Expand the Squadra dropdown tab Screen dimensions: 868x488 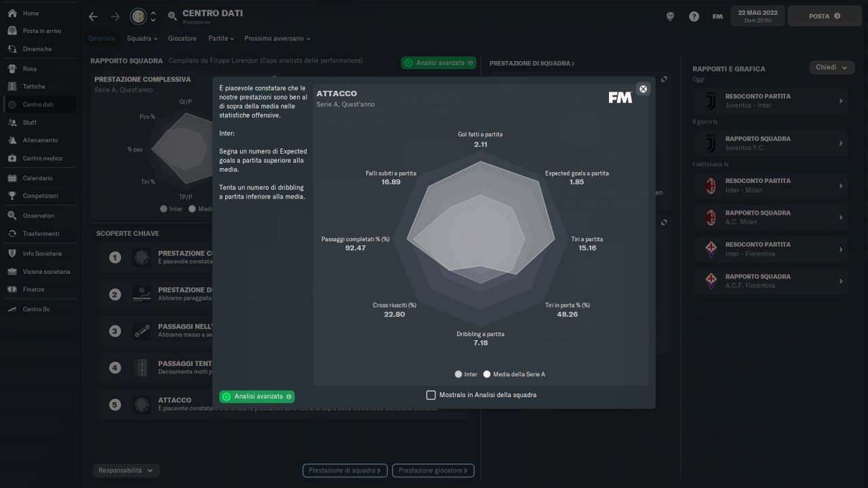[142, 39]
